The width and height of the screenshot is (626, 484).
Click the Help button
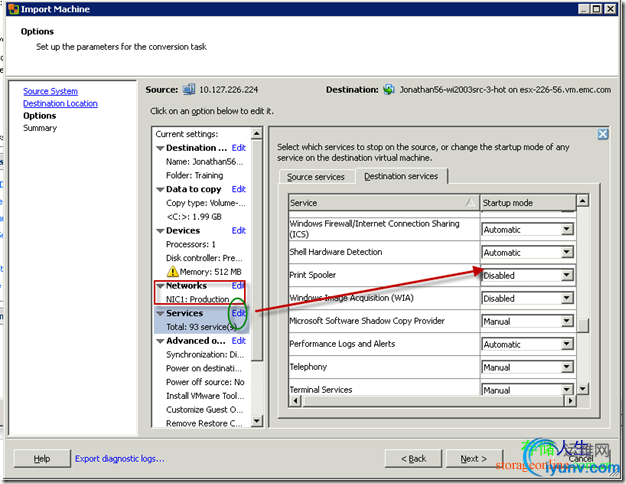(x=42, y=458)
